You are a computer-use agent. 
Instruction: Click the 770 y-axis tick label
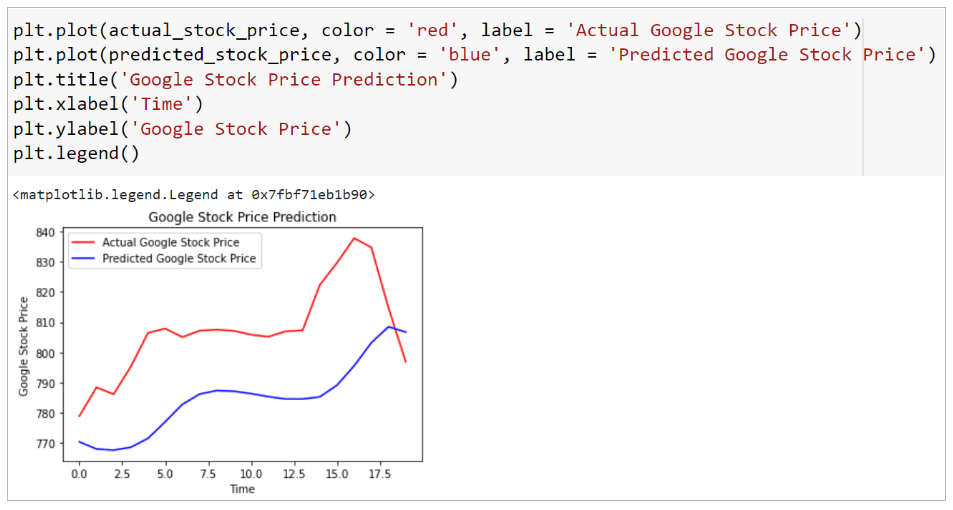46,444
